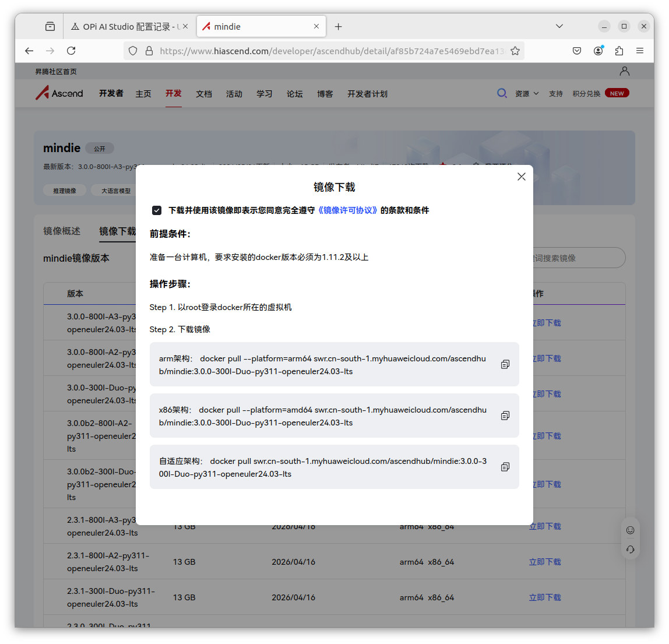
Task: Open the Pocket save icon
Action: (577, 51)
